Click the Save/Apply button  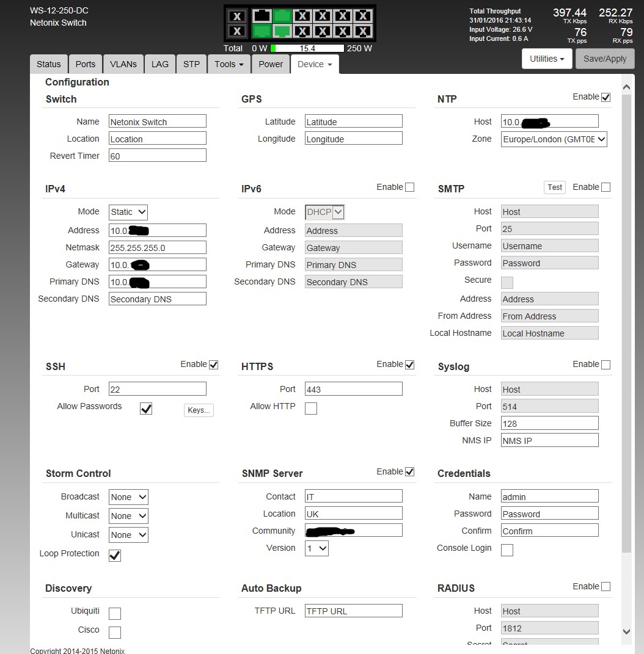coord(605,59)
